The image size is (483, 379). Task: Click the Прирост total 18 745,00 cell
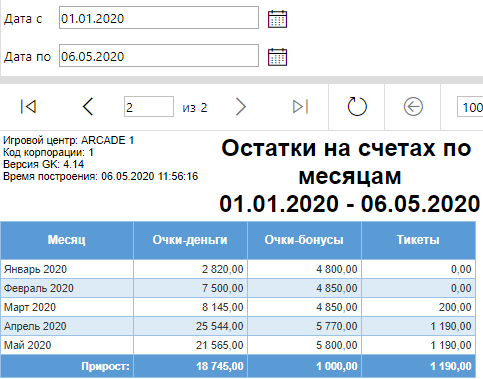click(190, 366)
